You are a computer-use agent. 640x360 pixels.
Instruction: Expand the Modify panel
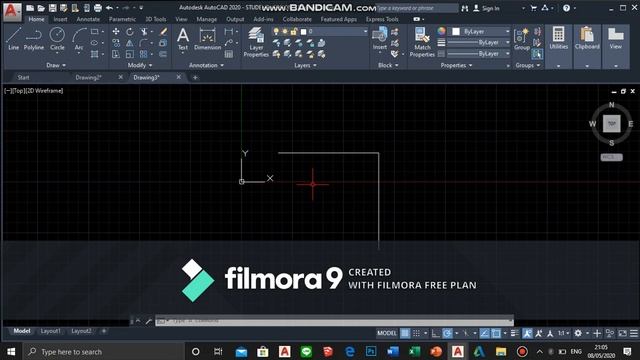click(140, 65)
